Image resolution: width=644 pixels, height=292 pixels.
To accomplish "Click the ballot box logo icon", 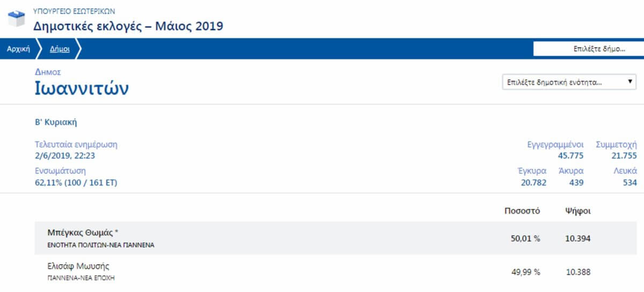I will [17, 18].
